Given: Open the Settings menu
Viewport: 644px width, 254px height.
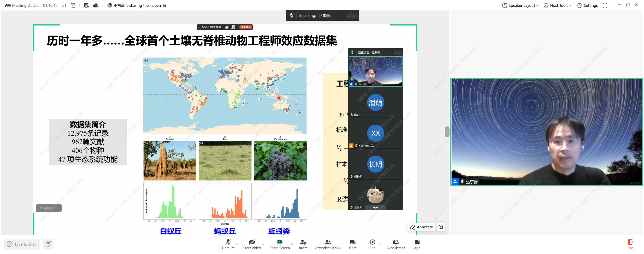Looking at the screenshot, I should tap(587, 5).
